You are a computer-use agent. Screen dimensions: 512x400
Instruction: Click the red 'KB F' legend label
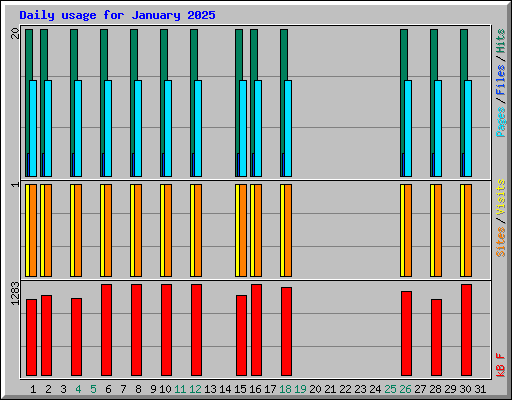pyautogui.click(x=501, y=365)
